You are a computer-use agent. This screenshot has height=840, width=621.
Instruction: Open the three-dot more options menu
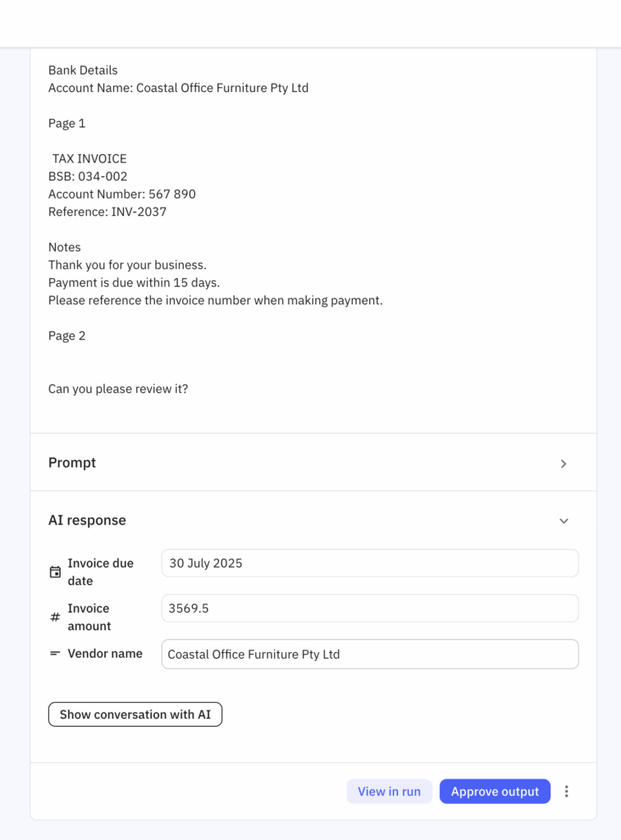tap(567, 792)
